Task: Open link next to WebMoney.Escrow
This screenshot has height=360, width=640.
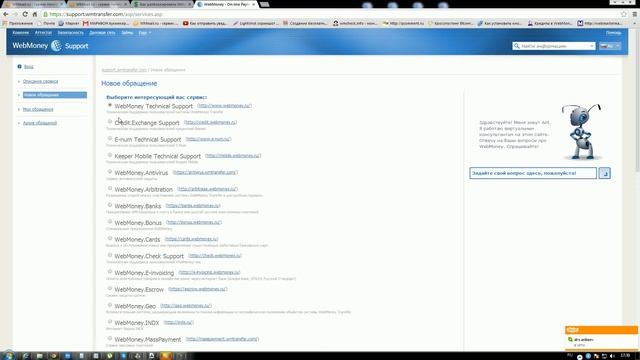Action: [x=198, y=289]
